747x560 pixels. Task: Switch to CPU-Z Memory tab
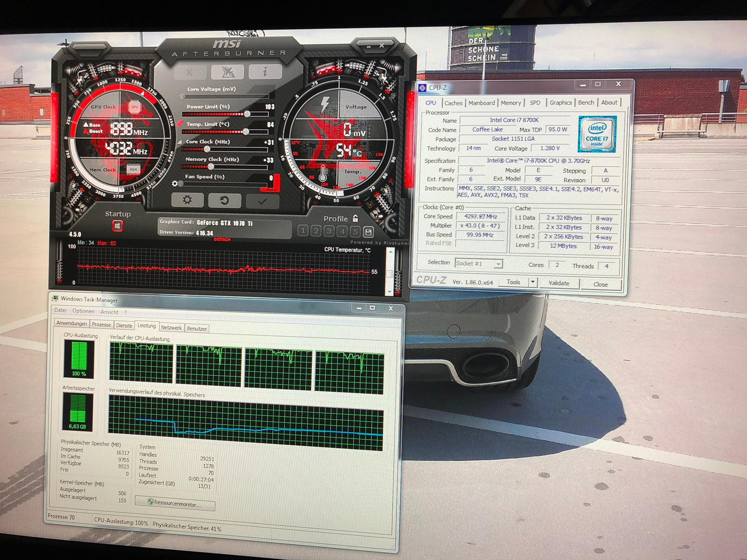511,103
